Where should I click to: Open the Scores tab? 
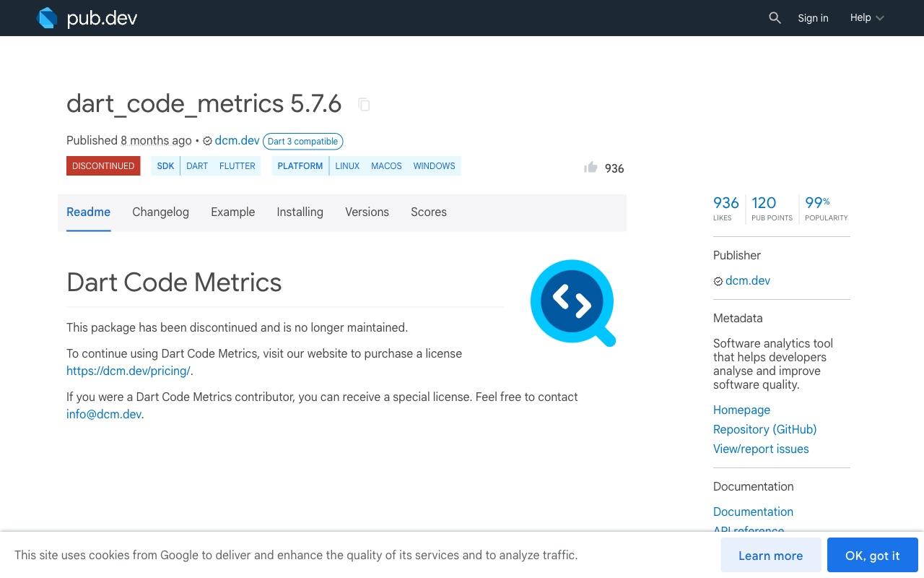429,212
